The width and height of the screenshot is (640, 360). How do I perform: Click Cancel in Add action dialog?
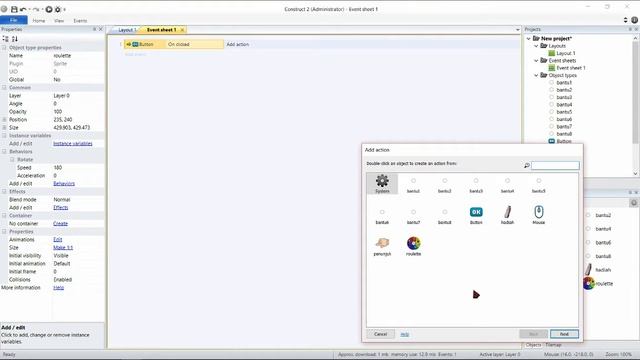(380, 334)
